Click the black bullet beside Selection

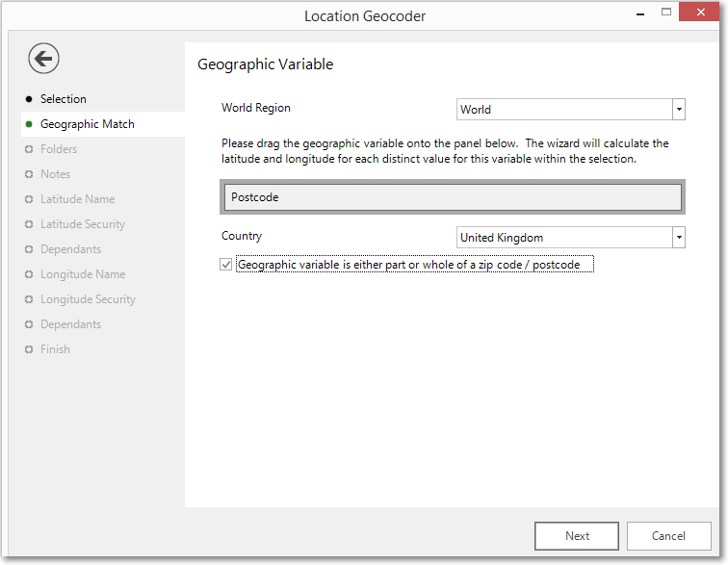click(x=29, y=99)
